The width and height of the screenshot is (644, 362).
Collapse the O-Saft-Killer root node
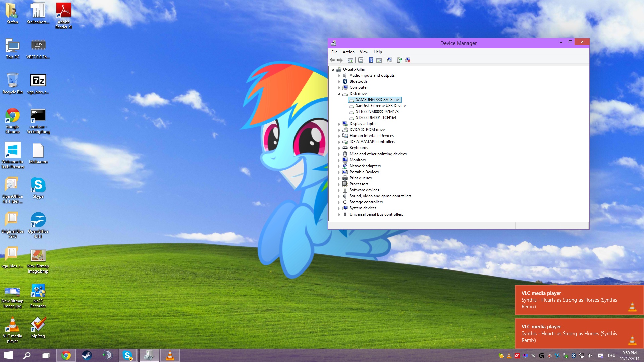point(333,70)
